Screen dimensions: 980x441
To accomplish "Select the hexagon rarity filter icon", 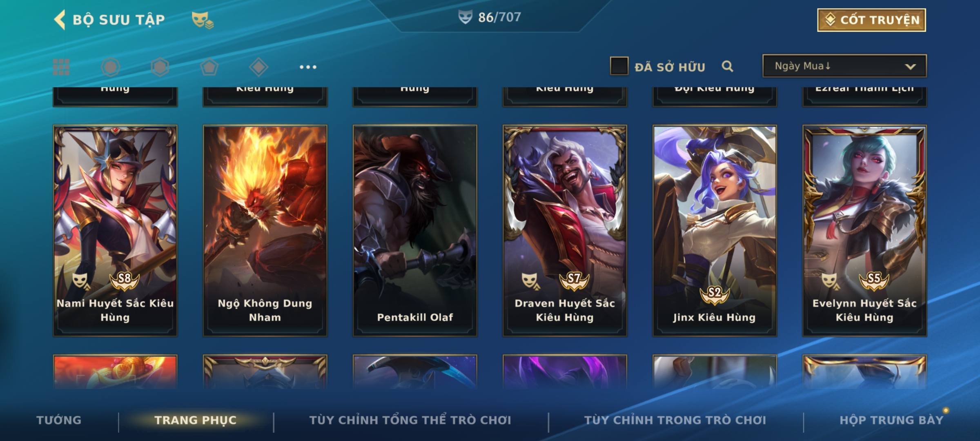I will pyautogui.click(x=160, y=67).
